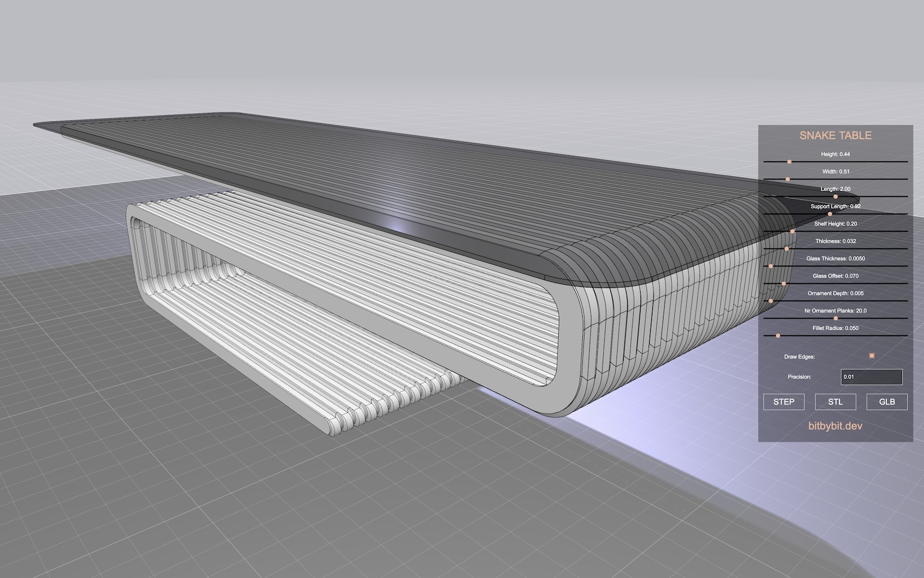The width and height of the screenshot is (924, 578).
Task: Adjust the Ornament Depth slider handle
Action: click(771, 301)
